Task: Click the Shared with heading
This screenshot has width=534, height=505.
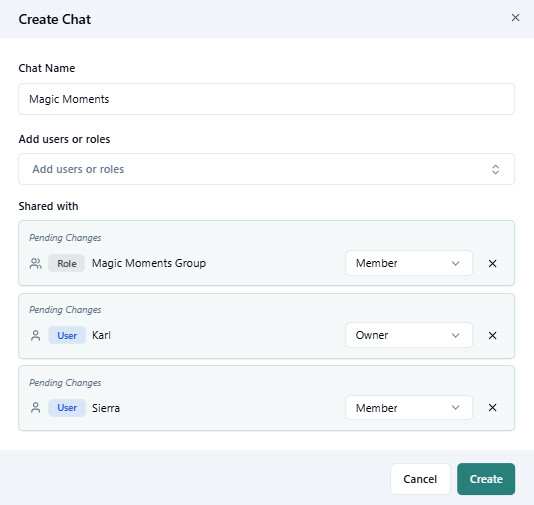Action: click(48, 206)
